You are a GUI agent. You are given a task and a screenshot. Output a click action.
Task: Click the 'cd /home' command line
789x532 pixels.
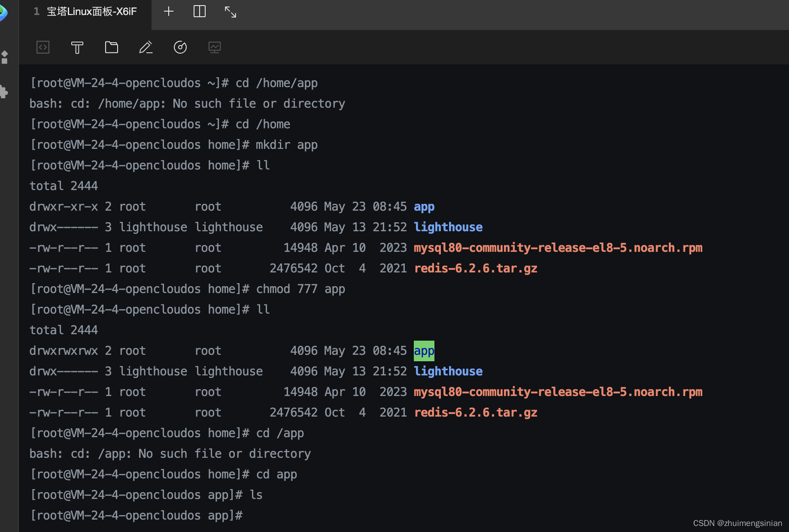tap(160, 124)
